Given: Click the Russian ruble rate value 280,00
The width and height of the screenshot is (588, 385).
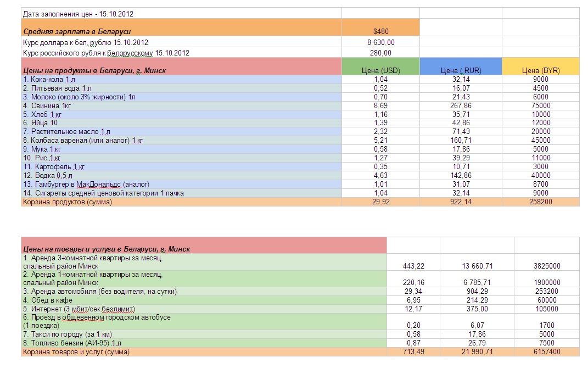Looking at the screenshot, I should 380,53.
